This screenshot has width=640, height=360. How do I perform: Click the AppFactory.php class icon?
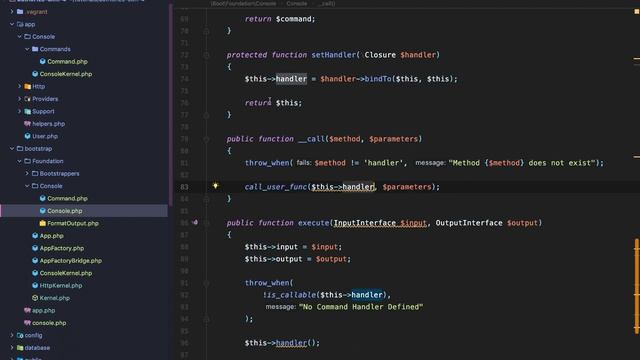(35, 248)
